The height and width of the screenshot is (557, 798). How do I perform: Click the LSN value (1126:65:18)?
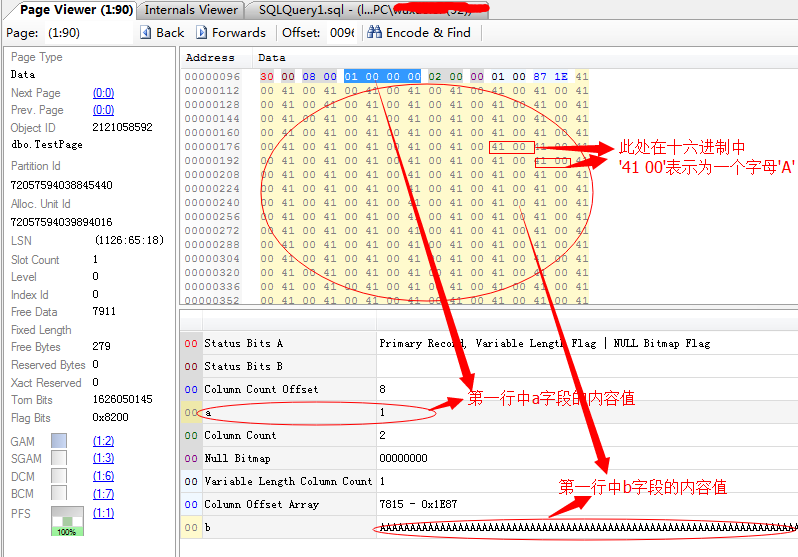pos(129,240)
